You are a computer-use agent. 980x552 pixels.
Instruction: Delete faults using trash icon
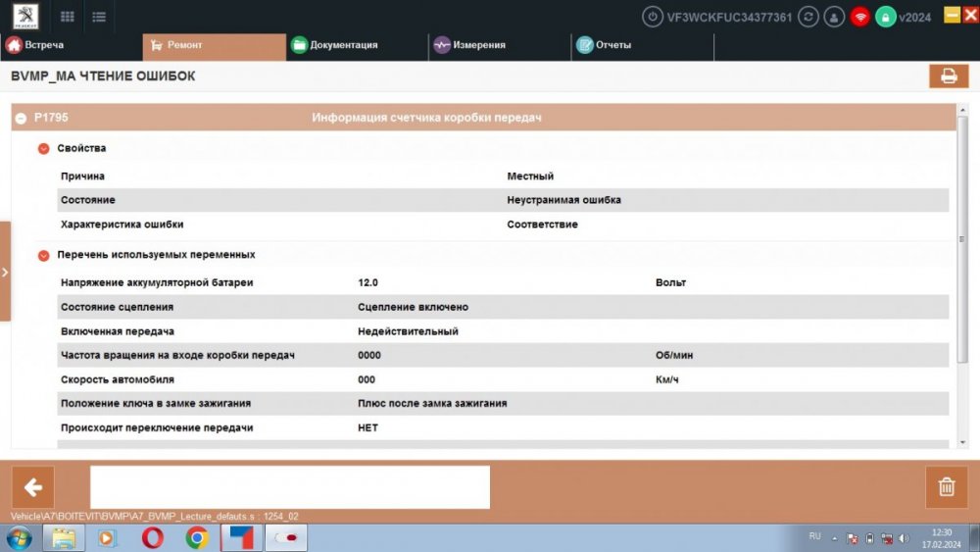point(947,486)
